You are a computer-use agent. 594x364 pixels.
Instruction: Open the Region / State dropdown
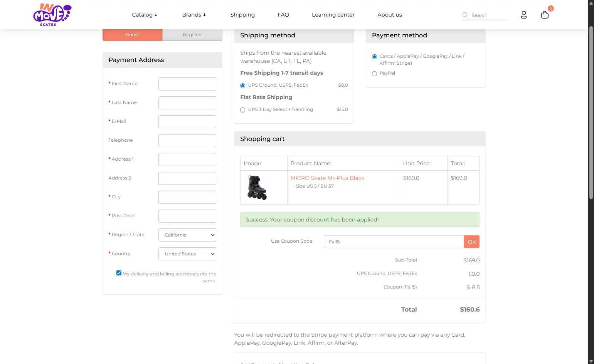pos(187,235)
